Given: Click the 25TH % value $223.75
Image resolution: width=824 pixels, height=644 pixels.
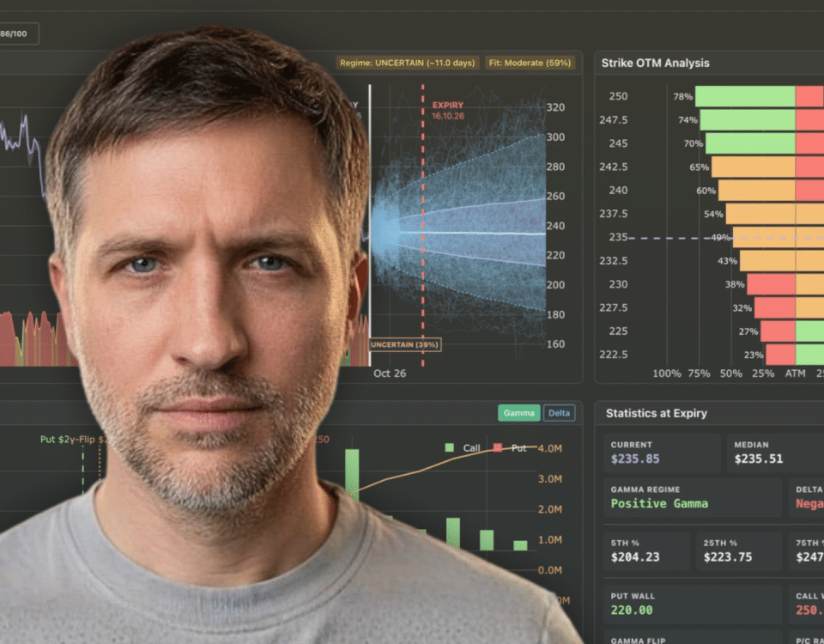Looking at the screenshot, I should click(728, 557).
